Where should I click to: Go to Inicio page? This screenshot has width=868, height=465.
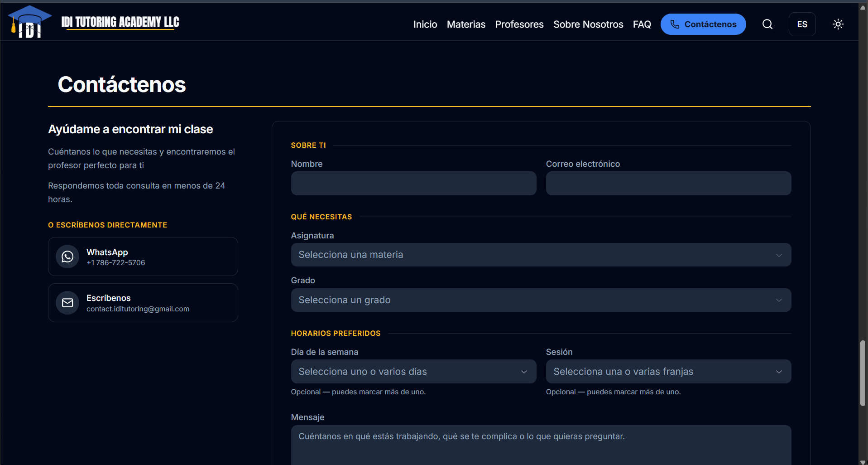425,24
